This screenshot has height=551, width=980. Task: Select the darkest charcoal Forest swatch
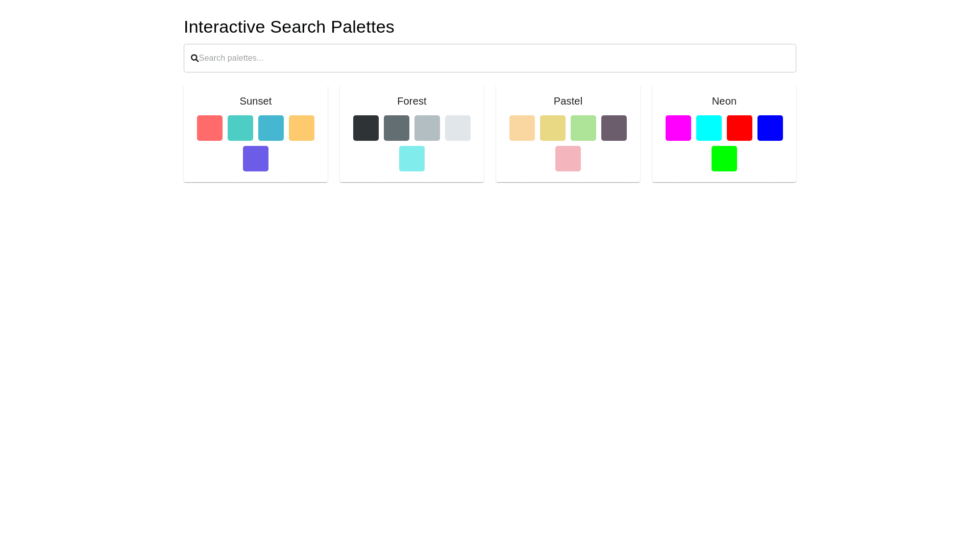tap(365, 128)
